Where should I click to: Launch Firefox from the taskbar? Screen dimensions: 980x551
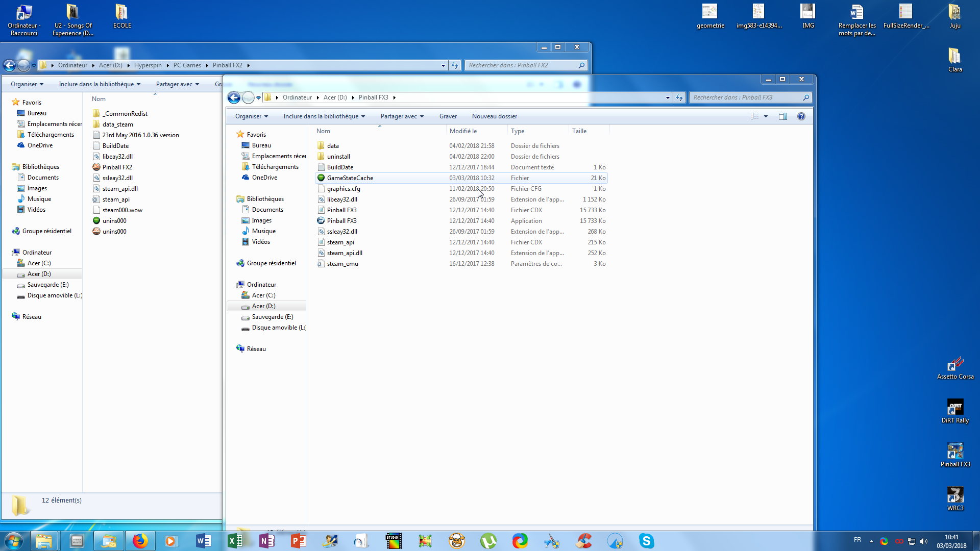tap(139, 541)
